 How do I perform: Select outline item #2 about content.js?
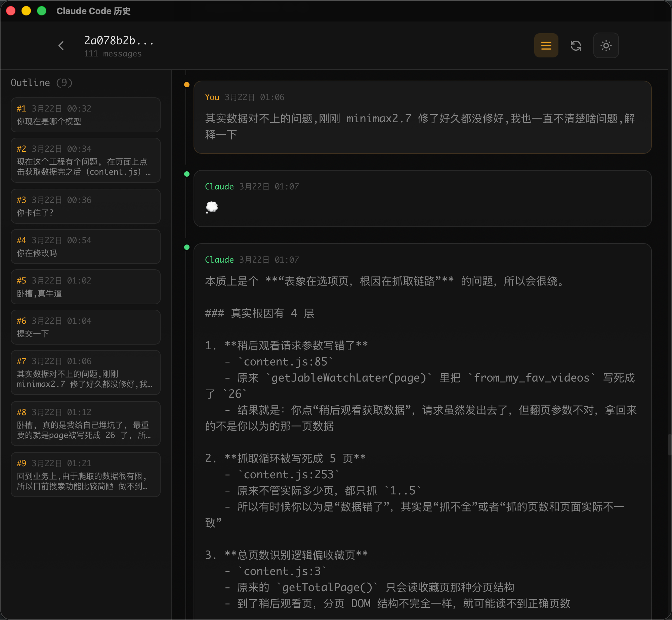click(x=85, y=160)
